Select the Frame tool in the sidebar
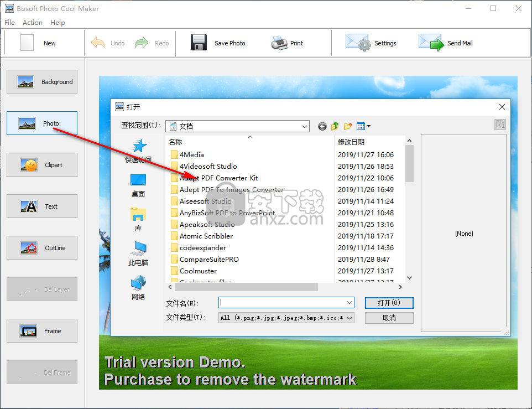This screenshot has width=532, height=409. 42,331
